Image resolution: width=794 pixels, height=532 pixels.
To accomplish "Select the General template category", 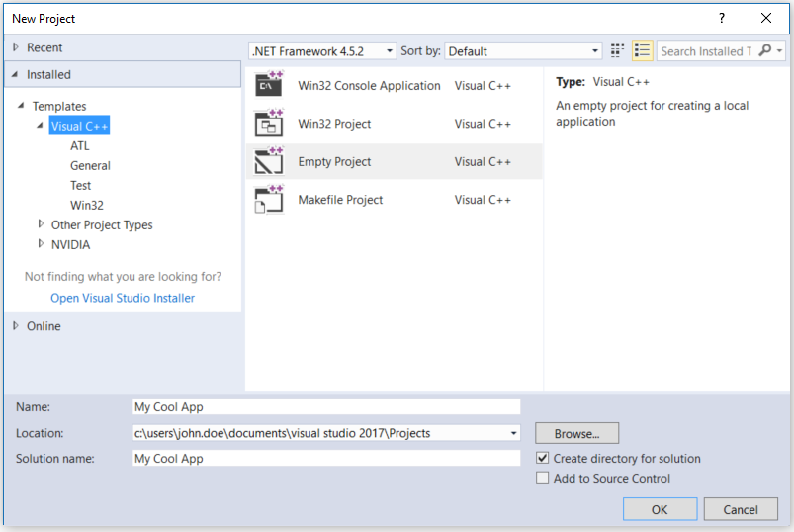I will 90,165.
